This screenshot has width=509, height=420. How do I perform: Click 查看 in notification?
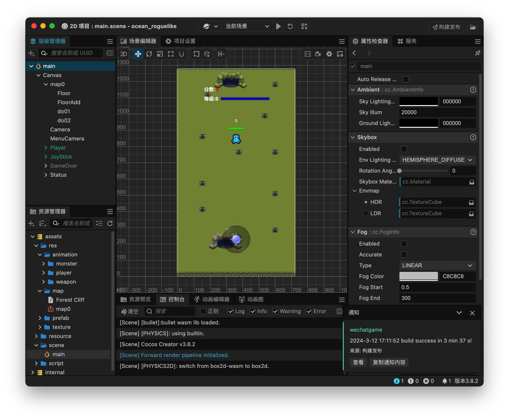pyautogui.click(x=358, y=362)
